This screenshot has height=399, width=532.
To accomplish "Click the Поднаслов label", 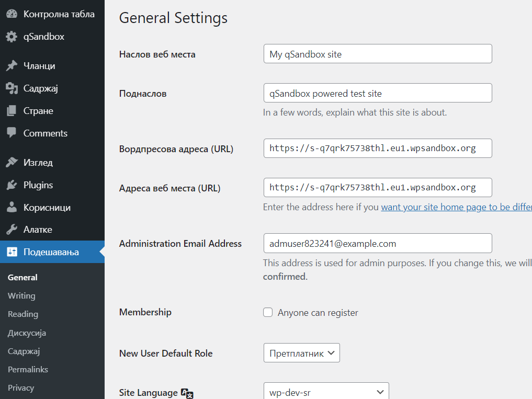I will (143, 94).
